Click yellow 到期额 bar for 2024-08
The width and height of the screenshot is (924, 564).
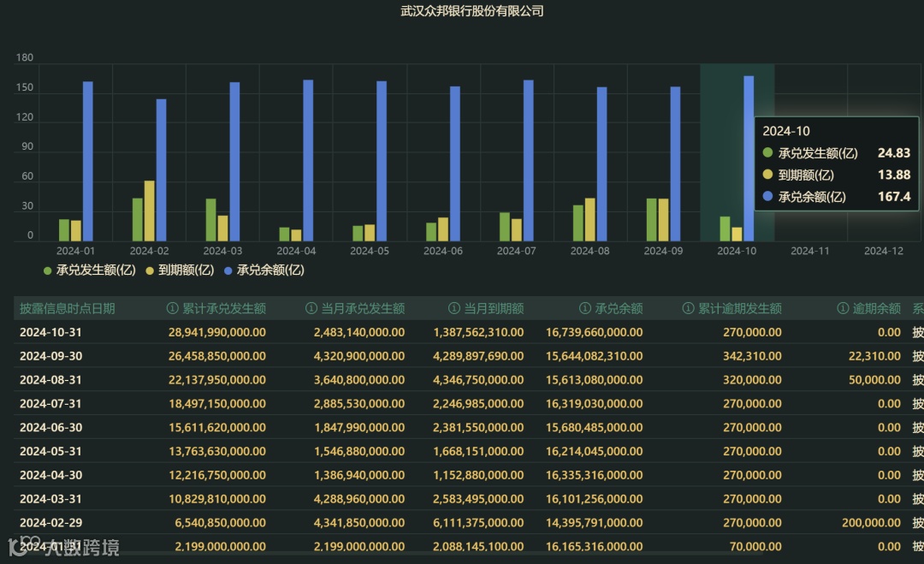click(589, 219)
